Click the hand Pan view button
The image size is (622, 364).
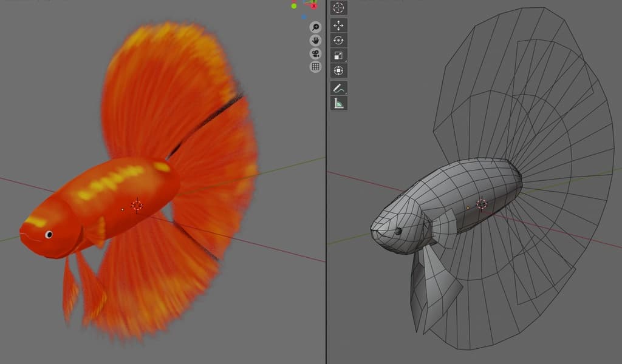pyautogui.click(x=315, y=40)
